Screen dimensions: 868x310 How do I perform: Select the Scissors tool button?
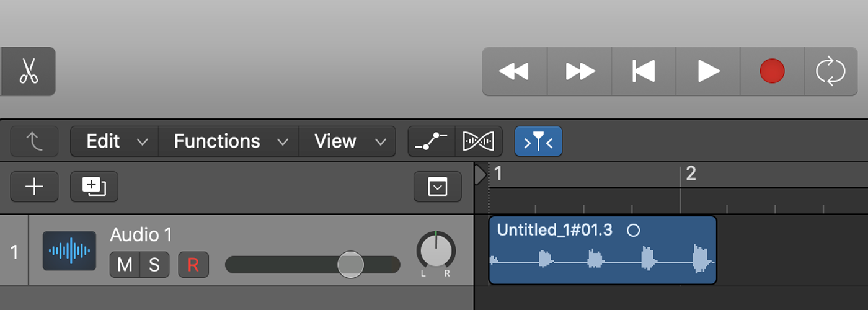[28, 71]
